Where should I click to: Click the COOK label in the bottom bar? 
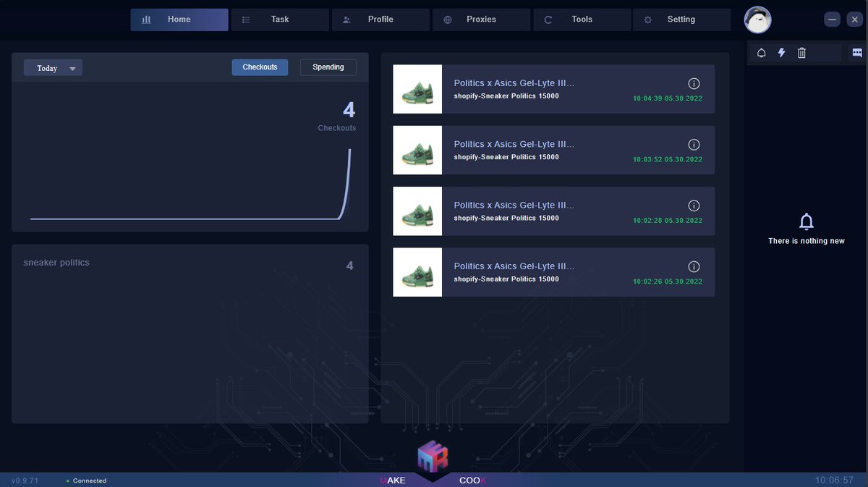(473, 480)
